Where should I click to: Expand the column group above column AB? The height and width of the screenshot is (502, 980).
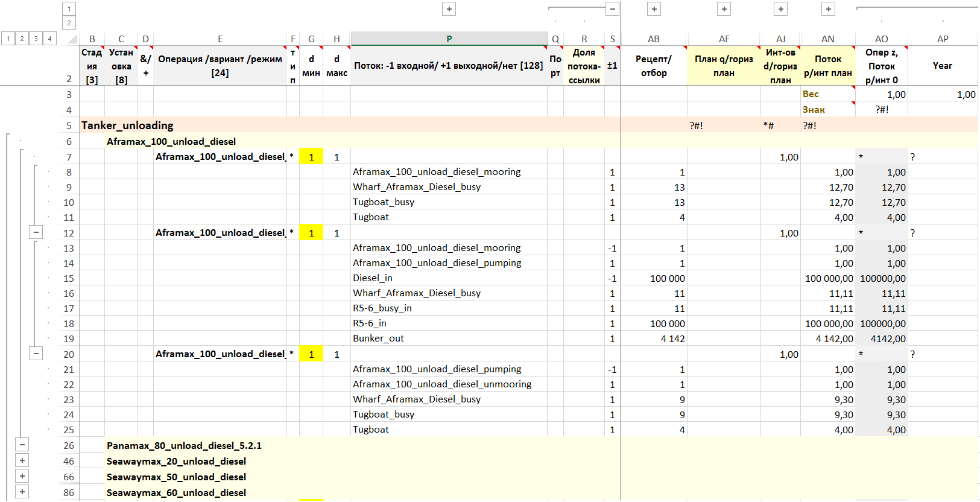(654, 8)
